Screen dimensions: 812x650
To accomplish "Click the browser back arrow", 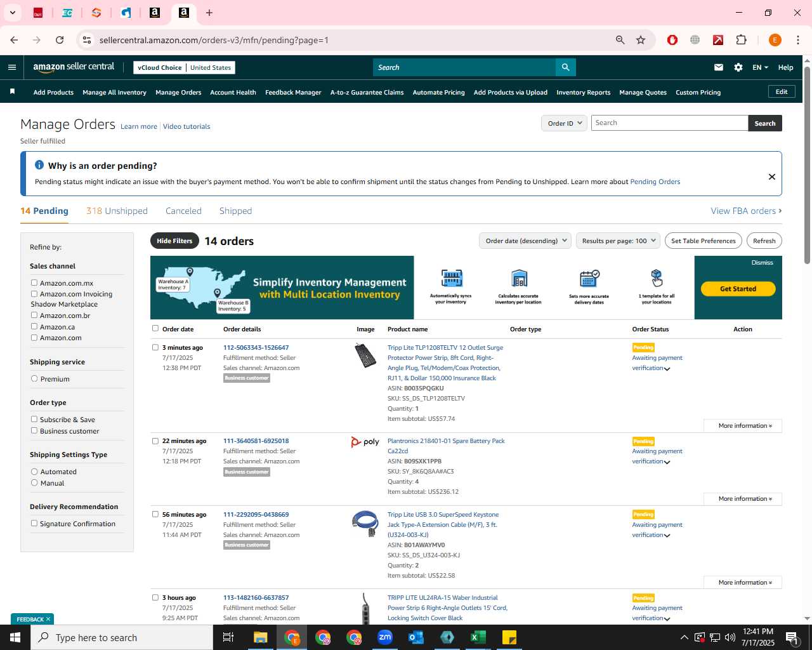I will (x=14, y=40).
